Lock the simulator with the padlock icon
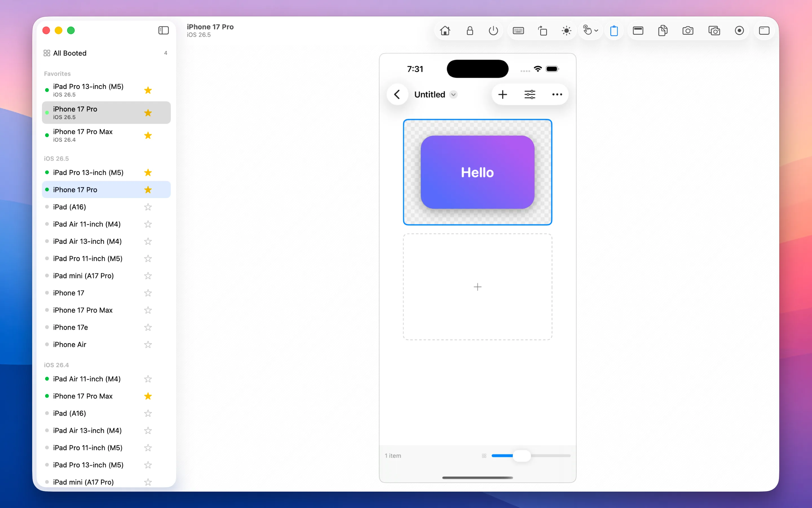 click(x=470, y=30)
